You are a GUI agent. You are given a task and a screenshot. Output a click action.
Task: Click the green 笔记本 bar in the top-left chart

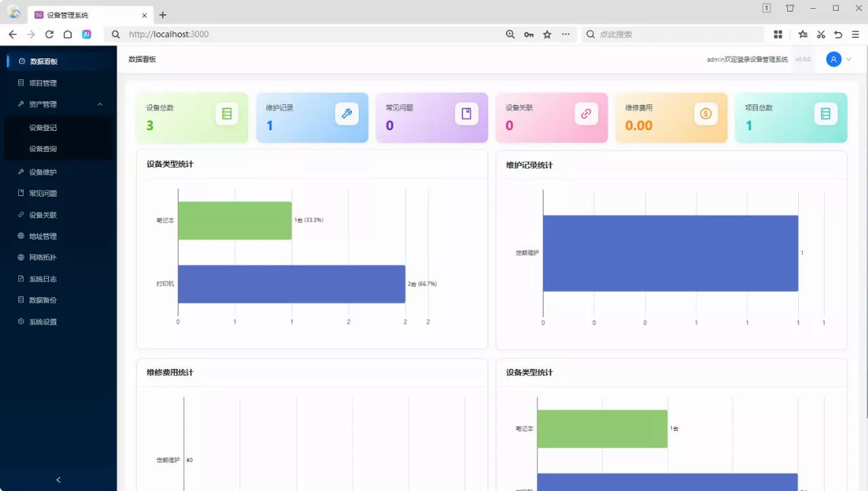(235, 220)
